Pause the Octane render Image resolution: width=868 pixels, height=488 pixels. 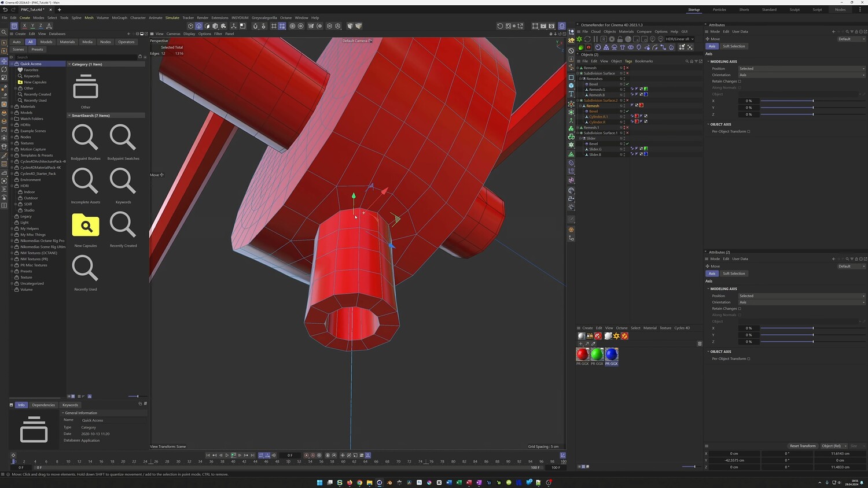coord(595,39)
